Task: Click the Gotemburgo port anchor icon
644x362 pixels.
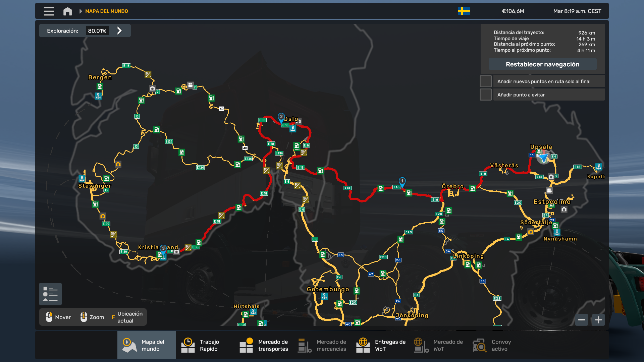Action: [x=324, y=296]
